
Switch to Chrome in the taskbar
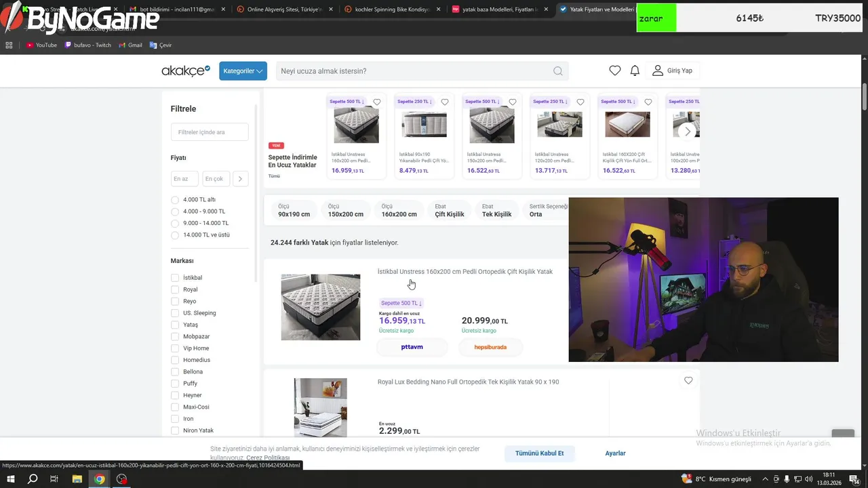(x=100, y=479)
